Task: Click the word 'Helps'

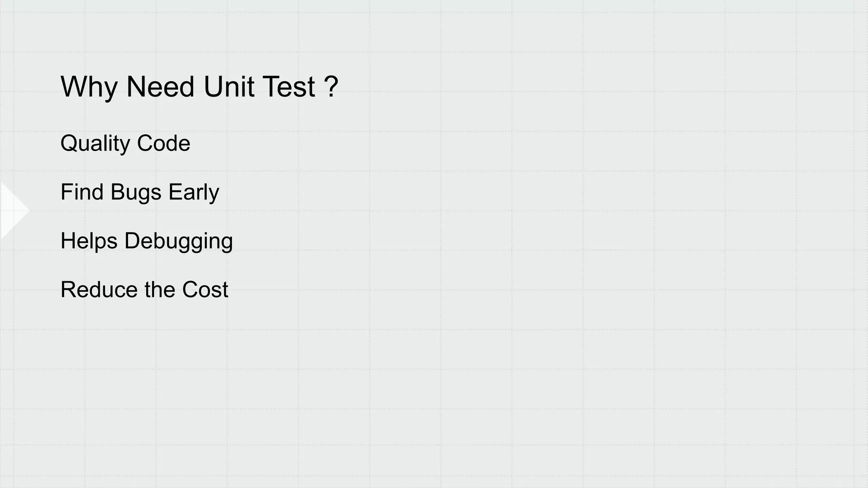Action: (89, 241)
